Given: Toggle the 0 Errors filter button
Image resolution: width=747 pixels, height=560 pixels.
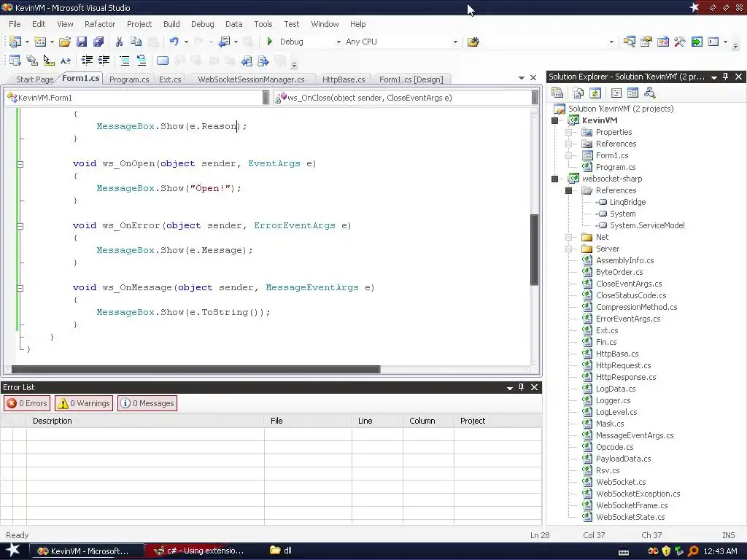Looking at the screenshot, I should (28, 403).
